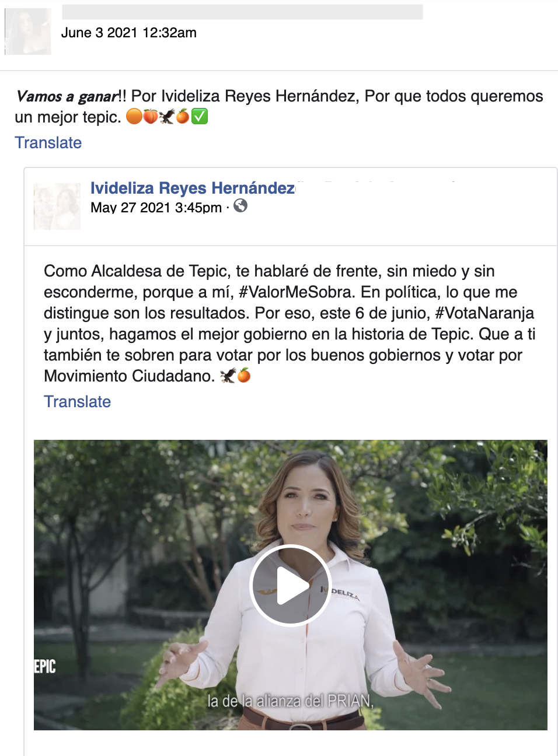Click the orange circle emoji in caption
Viewport: 558px width, 756px height.
pos(134,117)
